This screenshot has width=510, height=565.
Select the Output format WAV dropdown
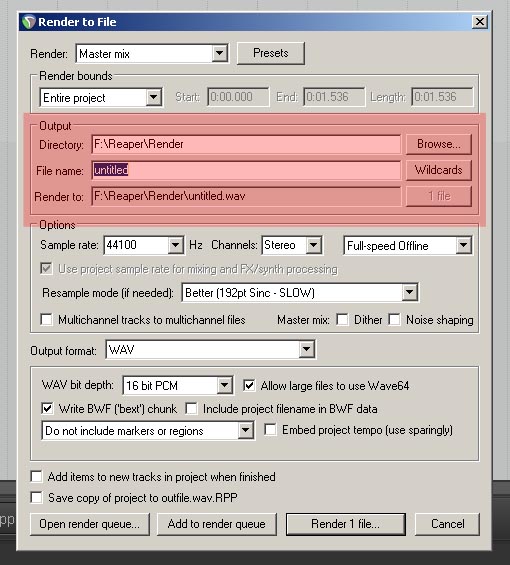210,350
